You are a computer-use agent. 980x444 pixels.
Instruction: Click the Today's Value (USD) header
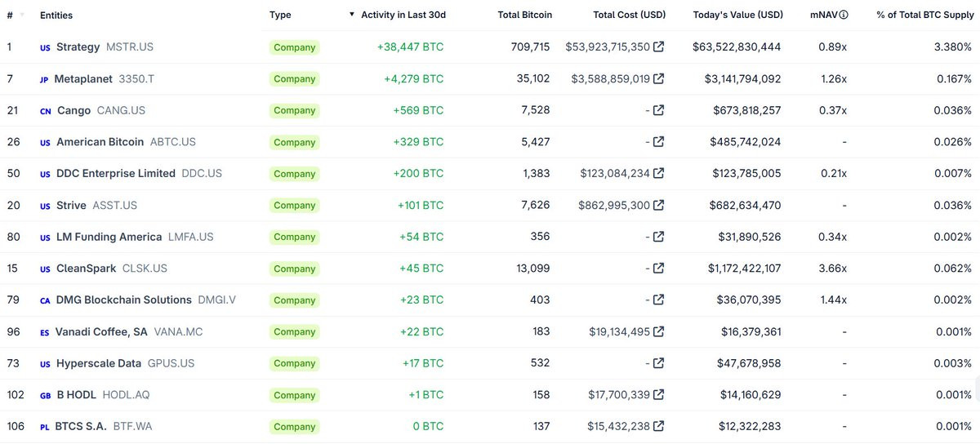737,15
